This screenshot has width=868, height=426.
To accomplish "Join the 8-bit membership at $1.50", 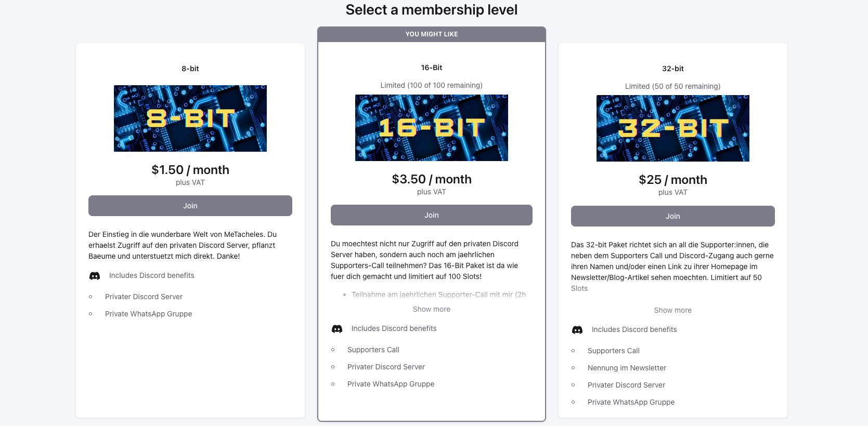I will pyautogui.click(x=190, y=206).
